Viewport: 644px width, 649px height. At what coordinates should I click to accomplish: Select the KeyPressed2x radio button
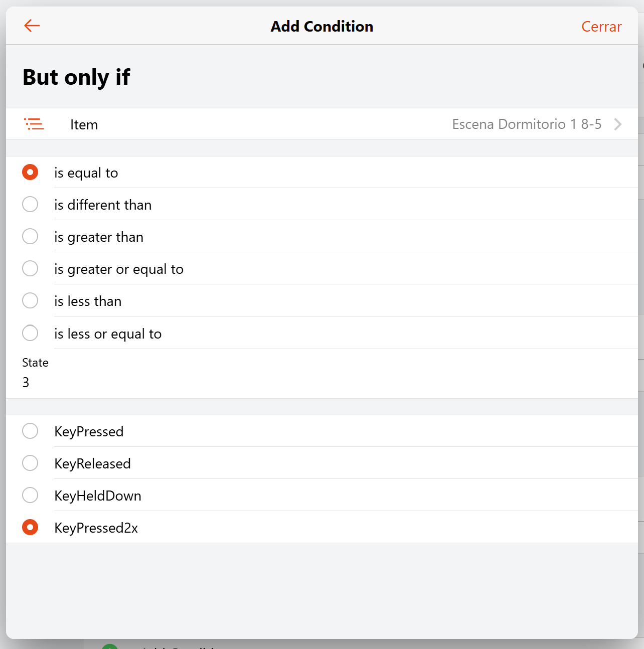(30, 528)
